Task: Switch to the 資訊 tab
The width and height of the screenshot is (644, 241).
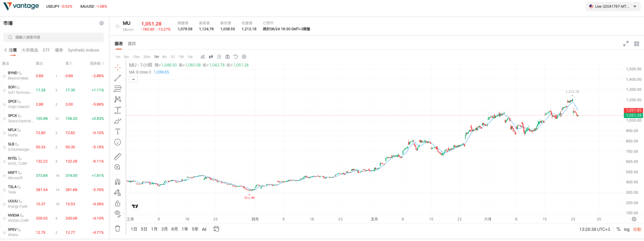Action: click(132, 44)
